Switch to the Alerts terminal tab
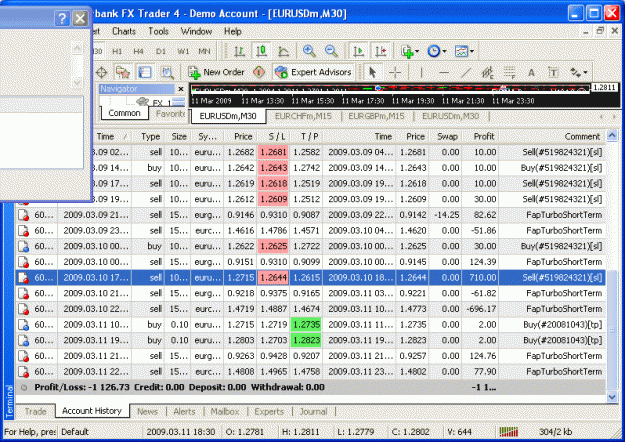 click(184, 411)
